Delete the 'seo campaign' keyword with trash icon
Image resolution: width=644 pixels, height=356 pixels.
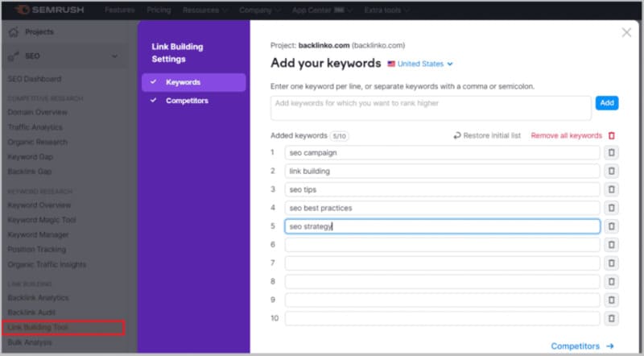(612, 152)
